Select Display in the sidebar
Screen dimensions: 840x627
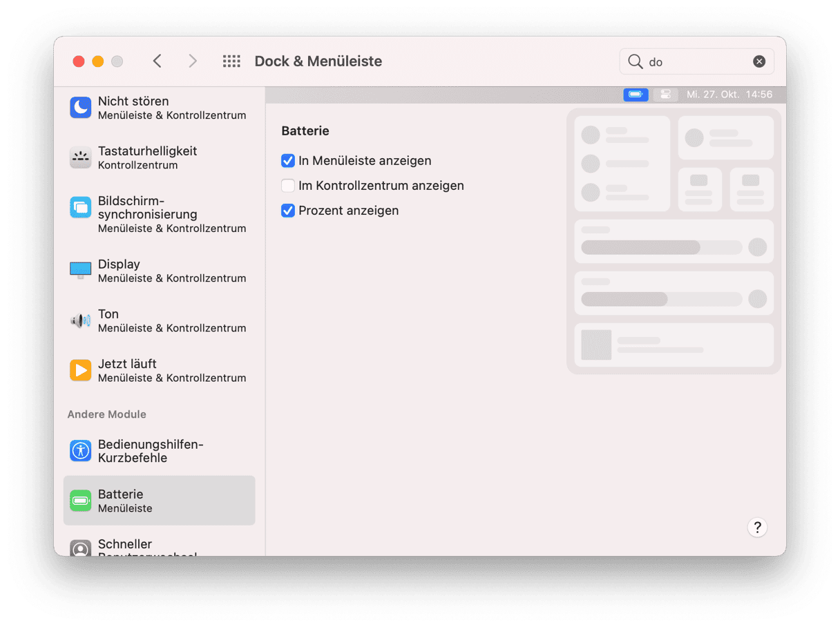159,271
